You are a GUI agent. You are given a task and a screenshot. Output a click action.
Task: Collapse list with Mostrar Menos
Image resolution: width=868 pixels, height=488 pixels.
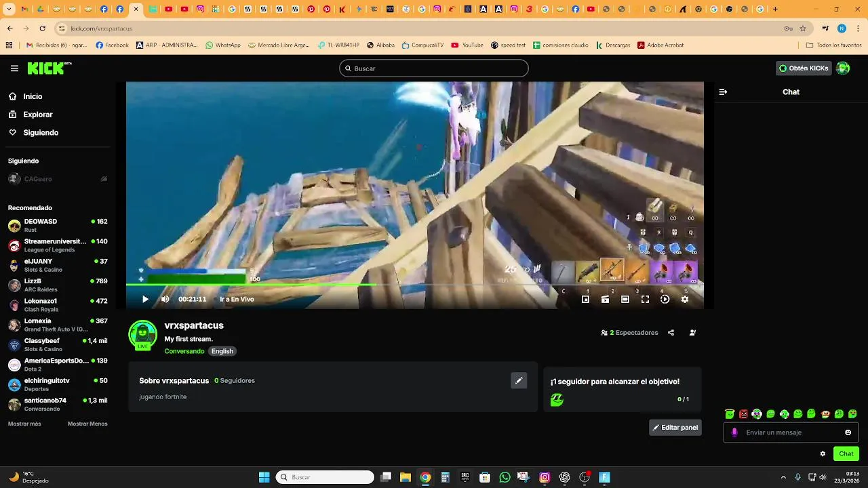tap(87, 424)
